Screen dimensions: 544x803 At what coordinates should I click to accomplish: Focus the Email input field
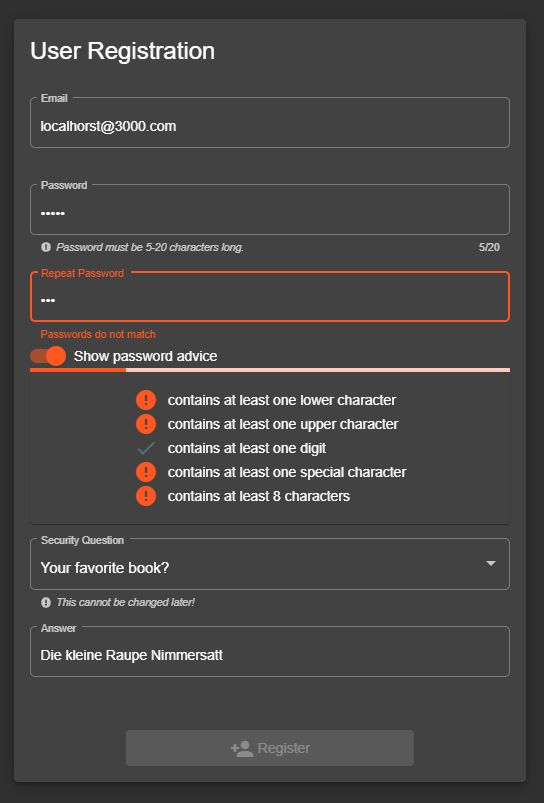click(270, 123)
